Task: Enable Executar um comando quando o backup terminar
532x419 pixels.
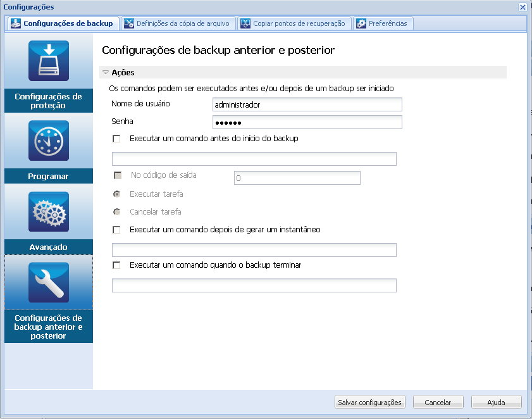Action: point(117,265)
